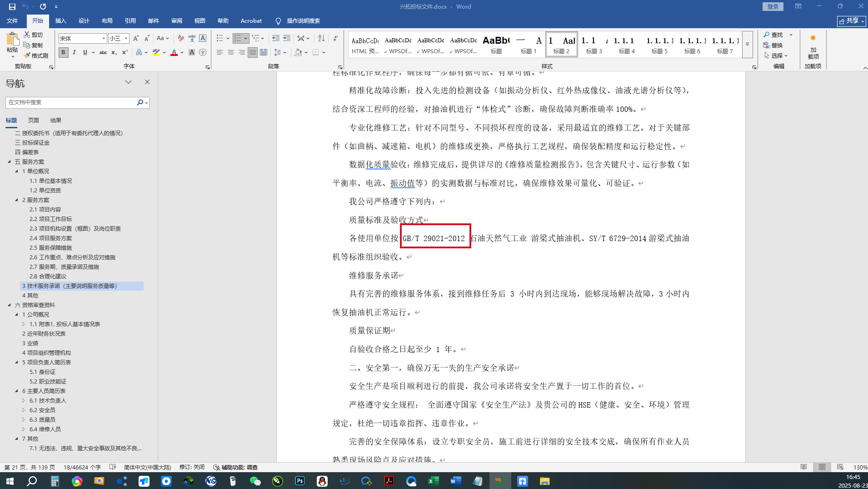Switch to the 插入 (Insert) tab

pyautogui.click(x=60, y=21)
